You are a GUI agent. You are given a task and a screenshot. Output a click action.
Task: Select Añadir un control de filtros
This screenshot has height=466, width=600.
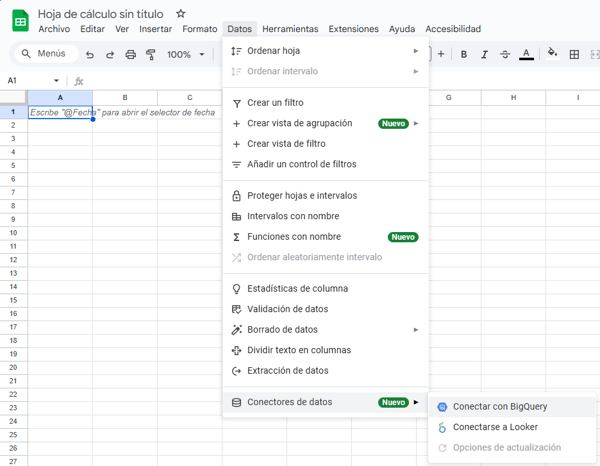tap(326, 164)
